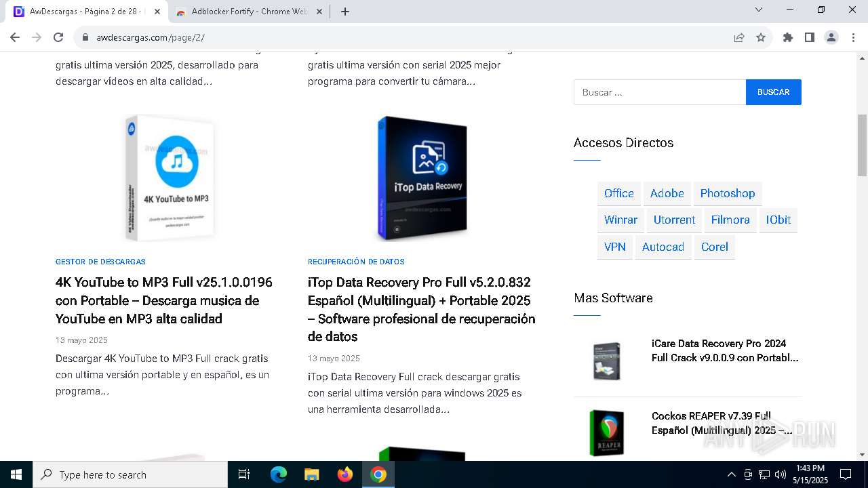Open the Extensions puzzle icon
This screenshot has height=488, width=868.
click(x=788, y=37)
